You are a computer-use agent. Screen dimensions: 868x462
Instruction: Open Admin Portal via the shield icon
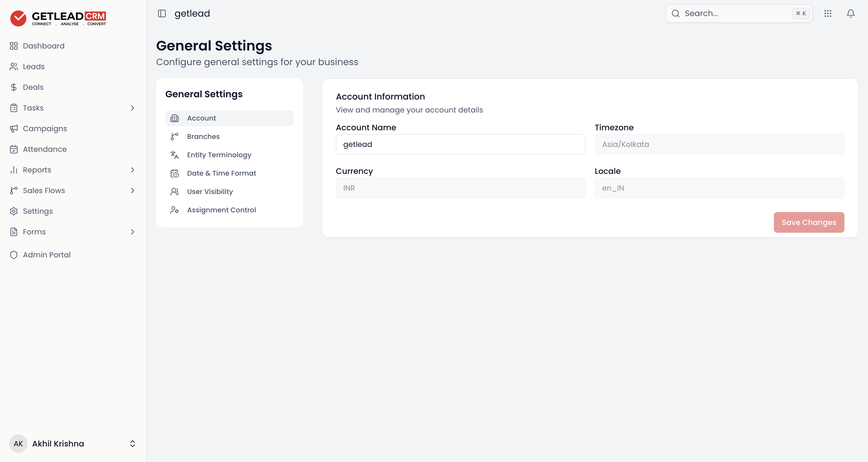14,255
